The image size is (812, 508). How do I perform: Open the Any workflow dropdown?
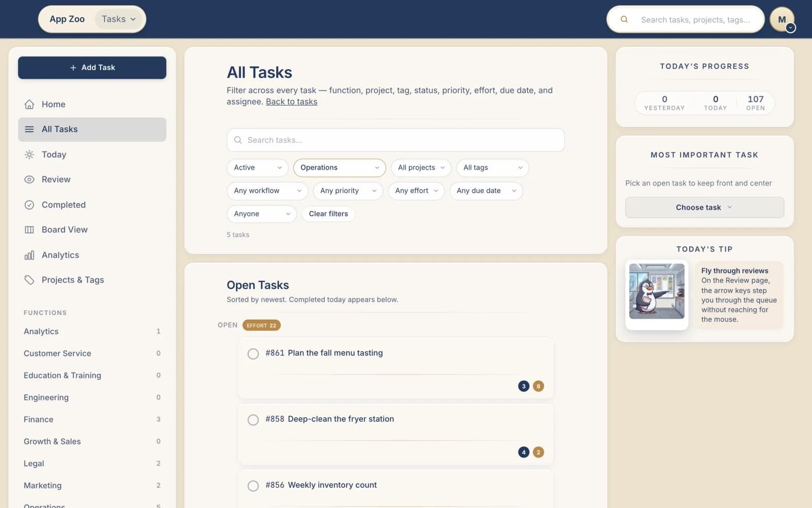tap(267, 191)
